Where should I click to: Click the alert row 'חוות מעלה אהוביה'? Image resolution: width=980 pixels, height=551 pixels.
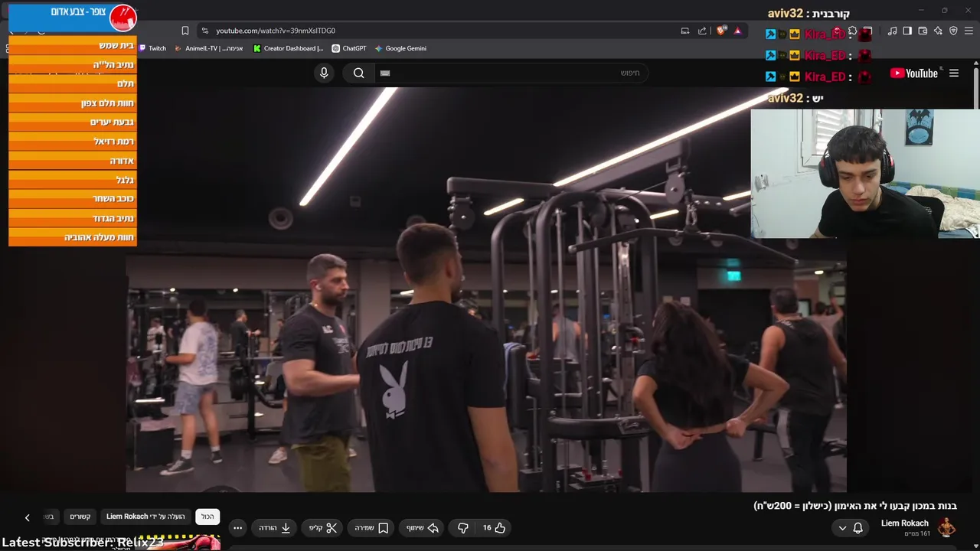(x=73, y=237)
